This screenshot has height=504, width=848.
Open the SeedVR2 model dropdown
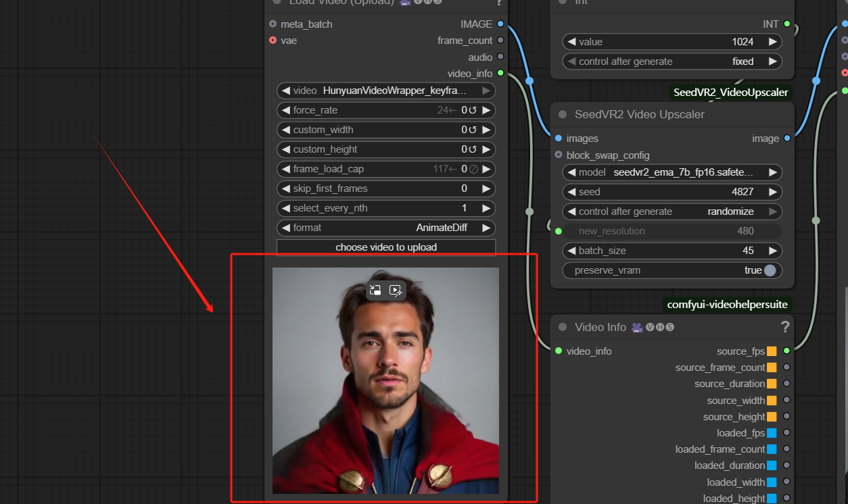point(672,172)
